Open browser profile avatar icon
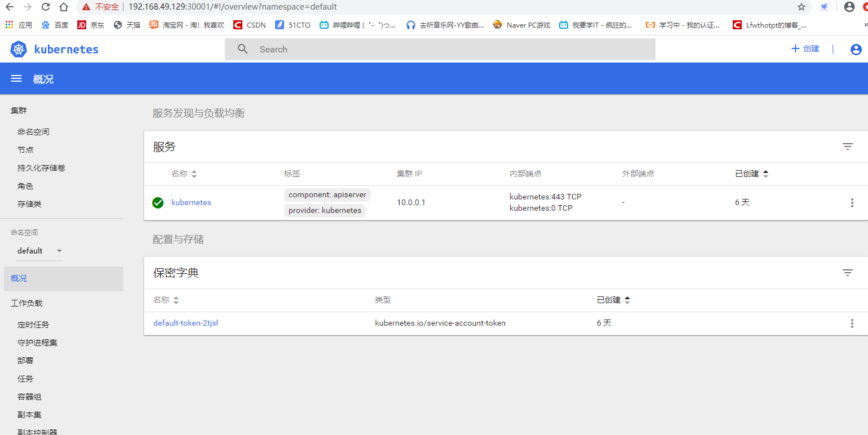This screenshot has width=868, height=435. pyautogui.click(x=849, y=7)
